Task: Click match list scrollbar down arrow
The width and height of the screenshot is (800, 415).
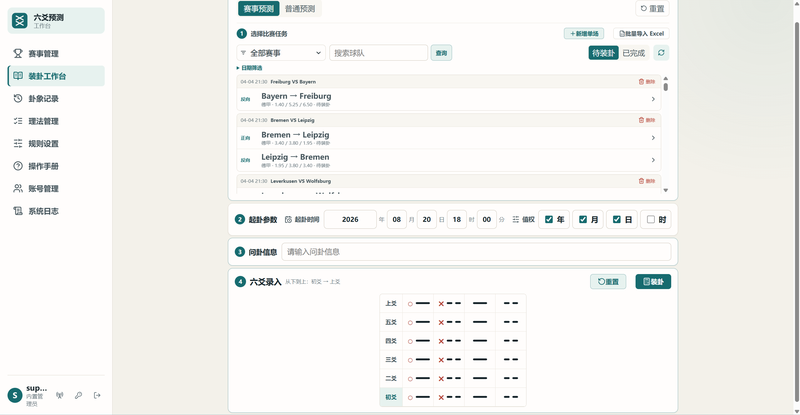Action: [x=666, y=190]
